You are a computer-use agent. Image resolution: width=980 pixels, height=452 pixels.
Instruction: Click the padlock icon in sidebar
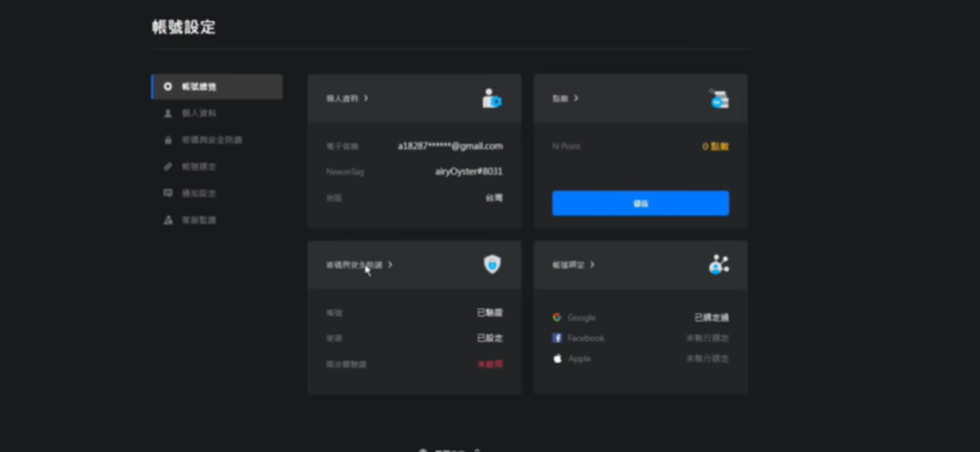pos(168,140)
